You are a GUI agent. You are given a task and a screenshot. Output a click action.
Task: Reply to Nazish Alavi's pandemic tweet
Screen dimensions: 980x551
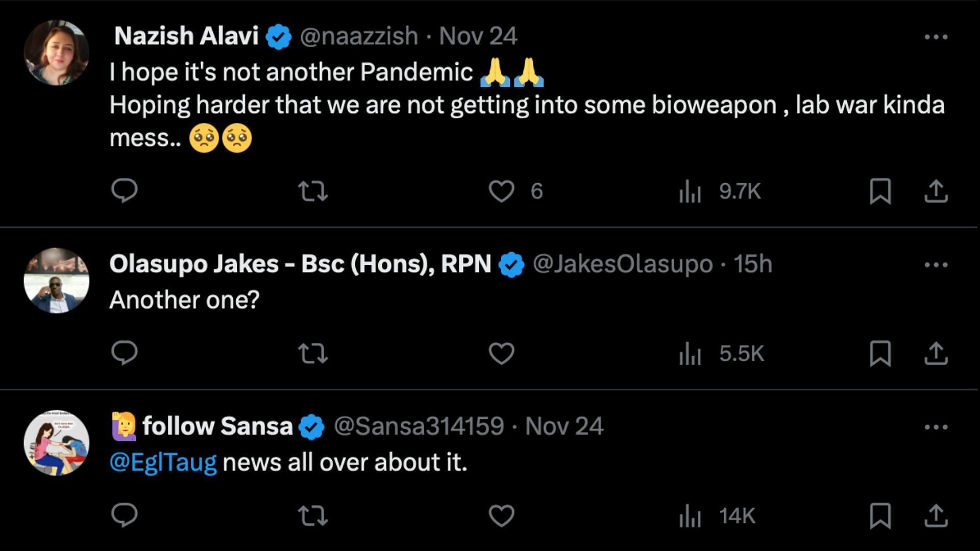125,191
